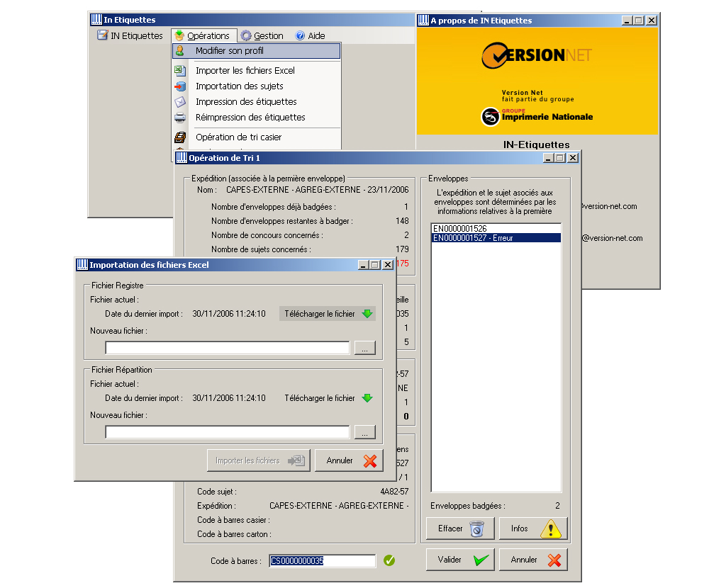
Task: Open the Opérations menu
Action: [202, 35]
